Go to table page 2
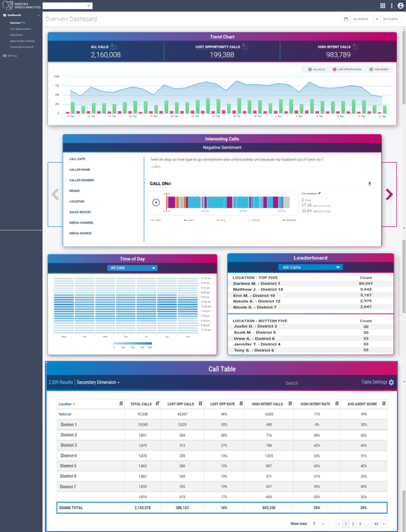Image resolution: width=406 pixels, height=532 pixels. (353, 524)
